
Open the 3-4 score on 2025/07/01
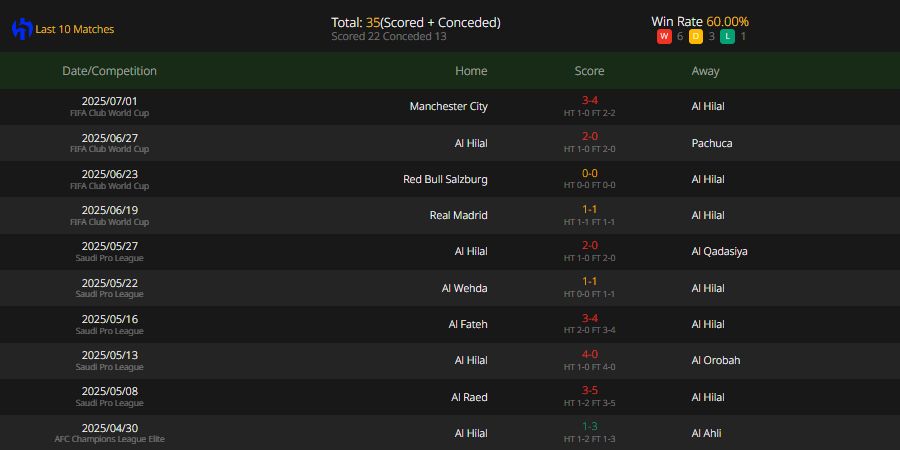click(589, 100)
